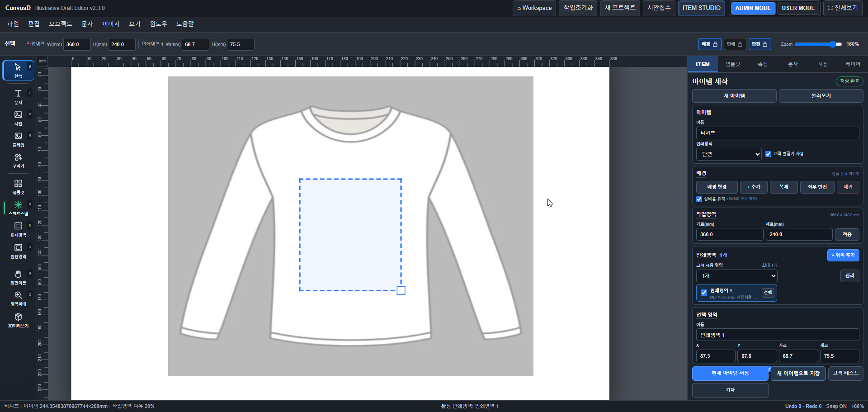Uncheck 정비율 유지 aspect ratio checkbox

tap(699, 199)
